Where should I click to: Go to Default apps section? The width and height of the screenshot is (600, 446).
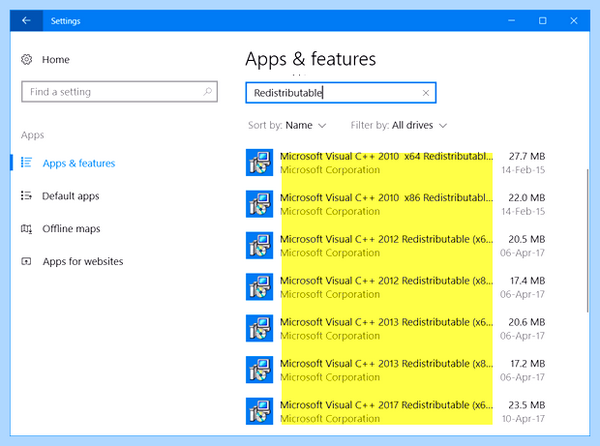(x=70, y=196)
